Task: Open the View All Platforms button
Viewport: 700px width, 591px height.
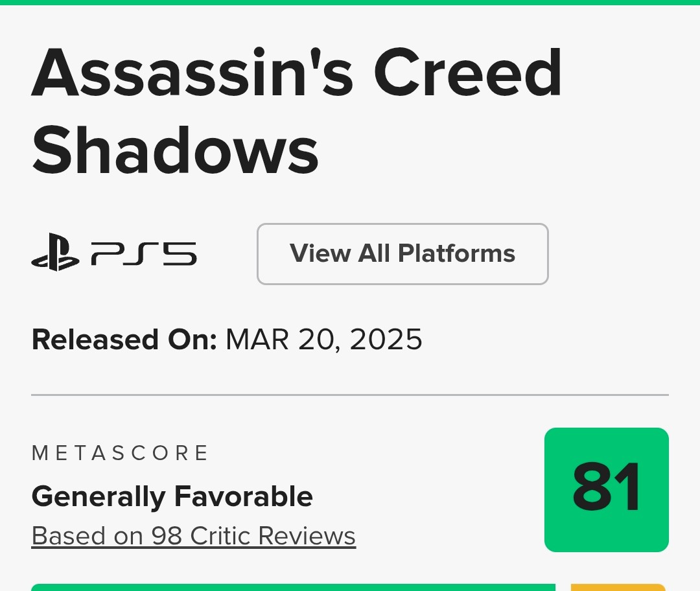Action: (402, 254)
